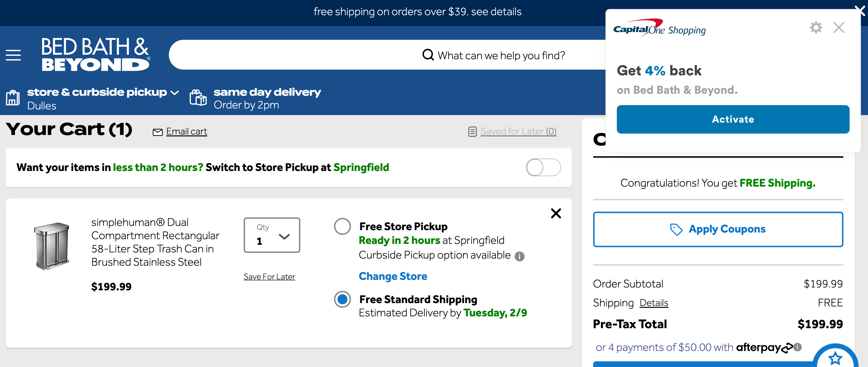Open the hamburger navigation menu
This screenshot has width=868, height=367.
[13, 55]
